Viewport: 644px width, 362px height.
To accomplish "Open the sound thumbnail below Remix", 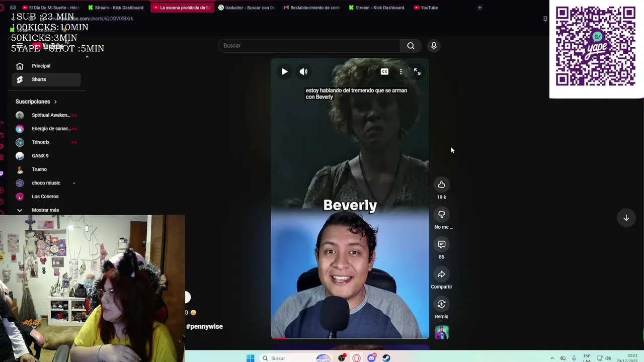I will pyautogui.click(x=441, y=333).
